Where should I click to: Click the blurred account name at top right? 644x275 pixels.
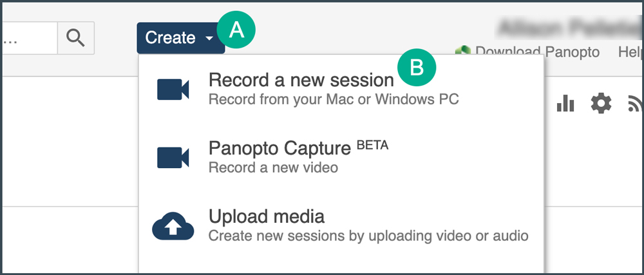570,28
